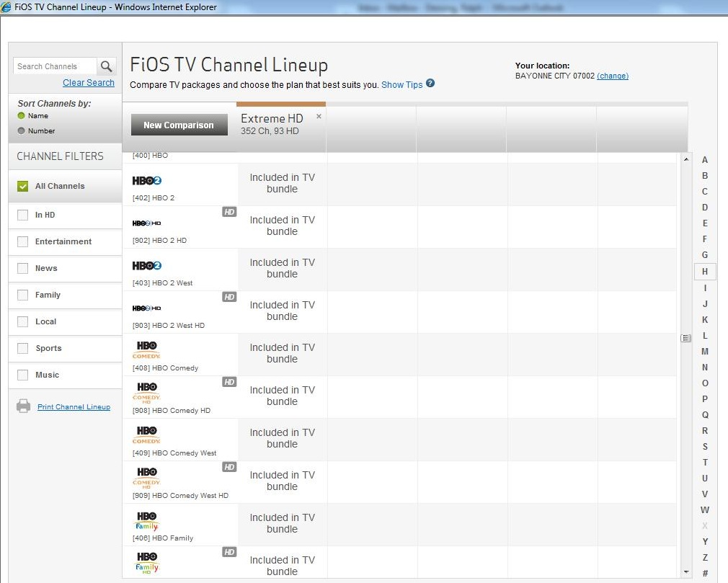Check the Music filter
728x583 pixels.
coord(22,375)
